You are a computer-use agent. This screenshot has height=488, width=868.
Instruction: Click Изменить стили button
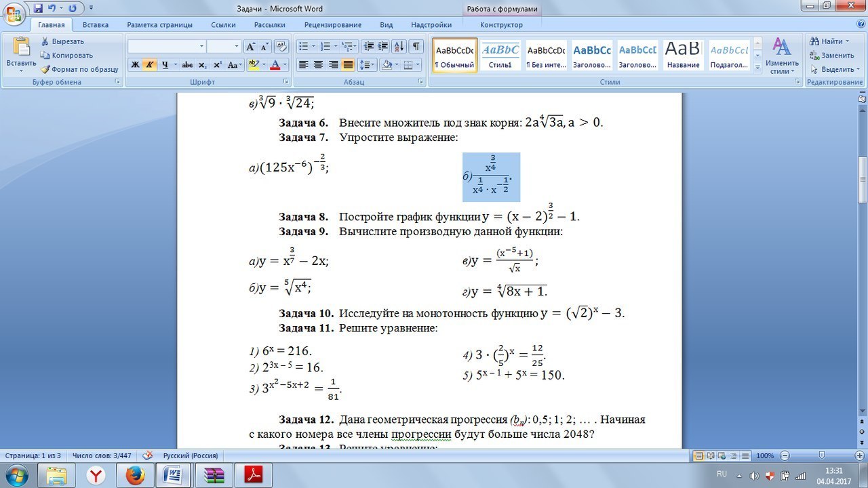[x=783, y=56]
